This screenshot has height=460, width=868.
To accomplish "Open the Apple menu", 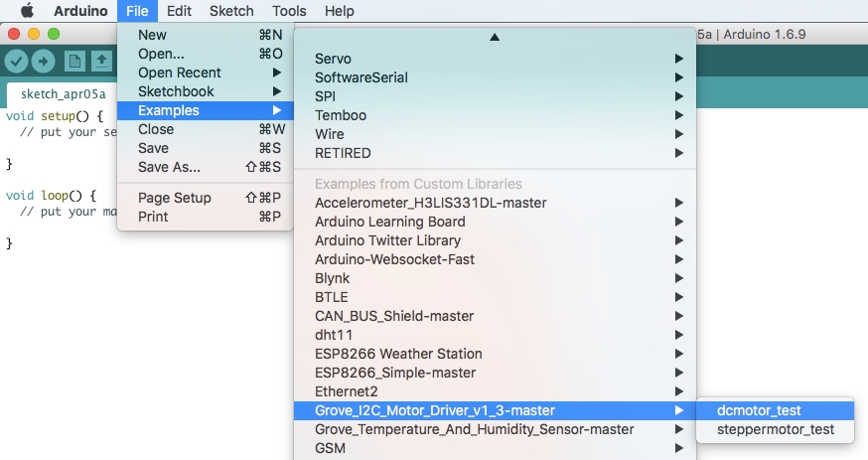I will pos(27,11).
